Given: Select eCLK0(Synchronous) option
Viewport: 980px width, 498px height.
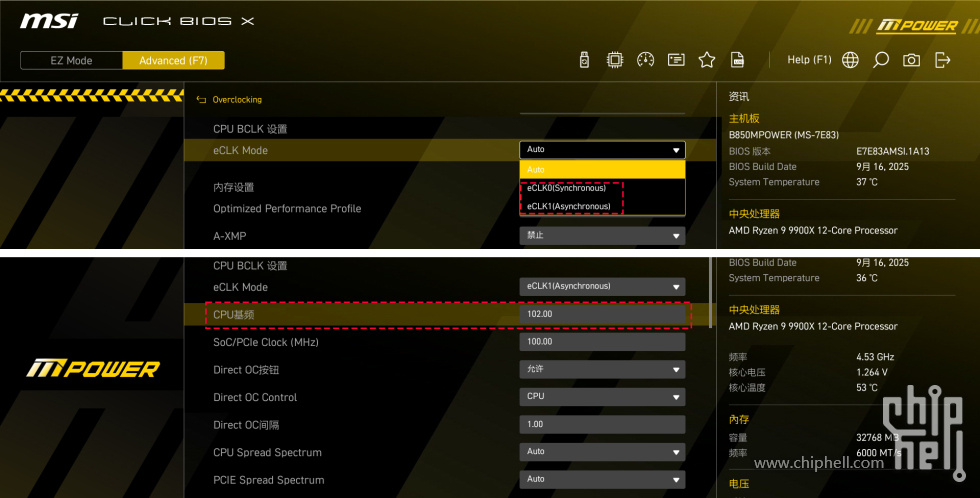Looking at the screenshot, I should tap(567, 188).
